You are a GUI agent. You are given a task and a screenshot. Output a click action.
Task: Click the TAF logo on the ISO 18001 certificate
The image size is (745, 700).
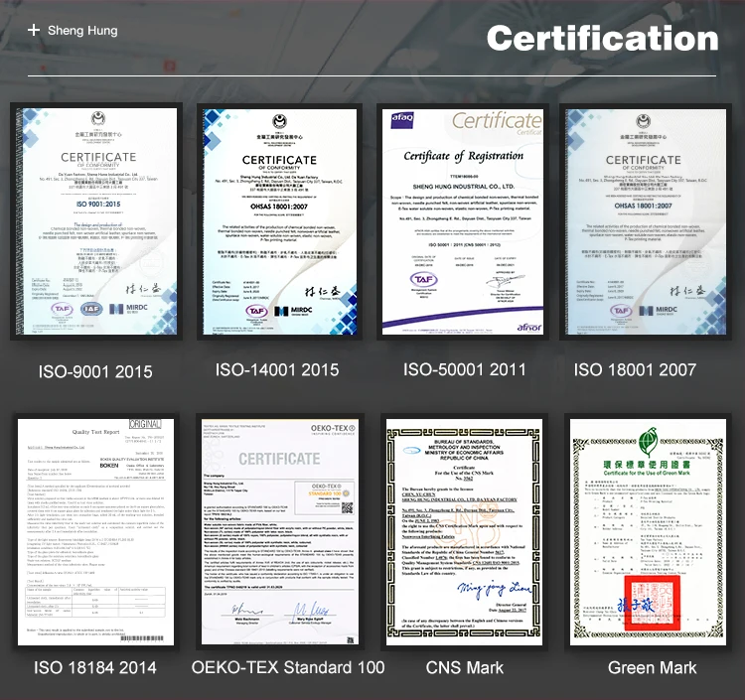click(621, 311)
